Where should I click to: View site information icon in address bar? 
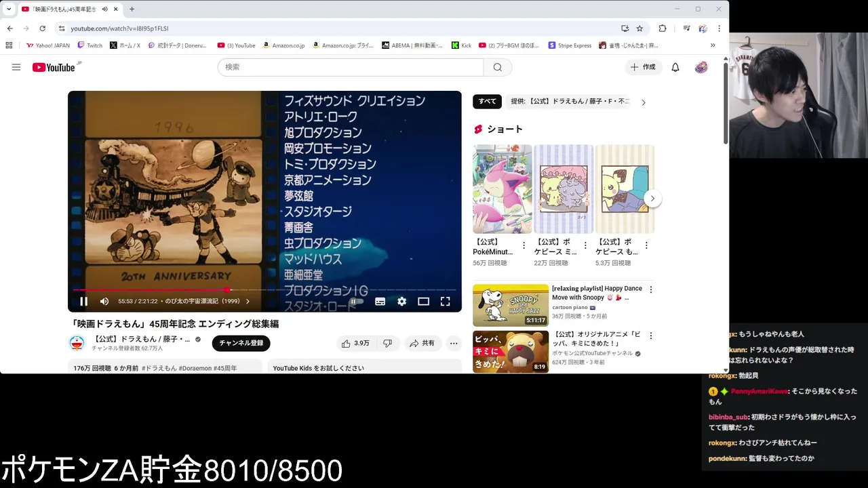(62, 28)
